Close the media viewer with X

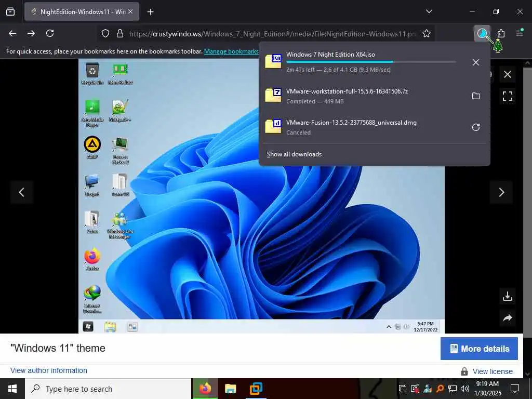coord(507,74)
